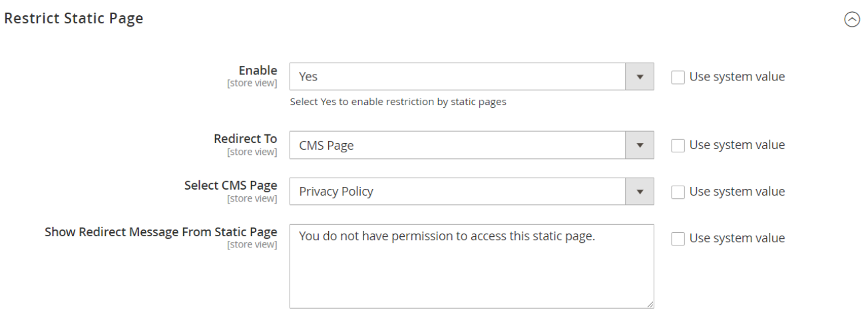Click the Enable dropdown arrow button
This screenshot has height=316, width=868.
pyautogui.click(x=640, y=77)
